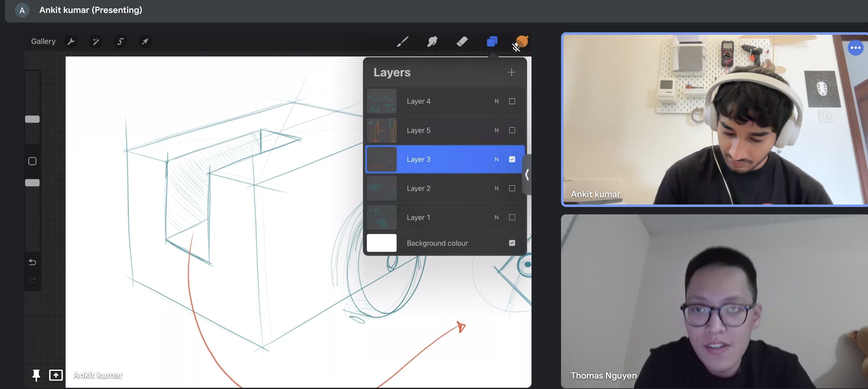868x389 pixels.
Task: Select the Layer 4 thumbnail
Action: point(381,101)
